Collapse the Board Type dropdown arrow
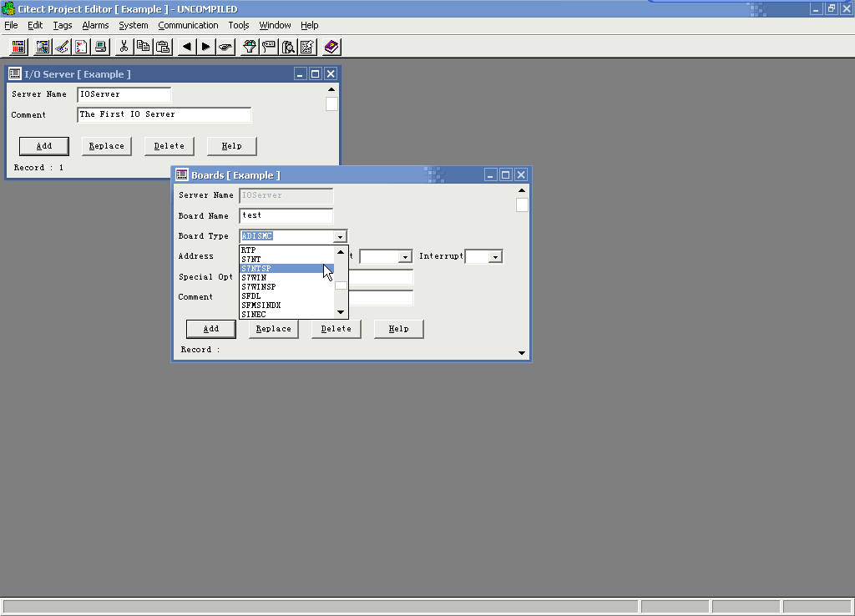This screenshot has height=616, width=855. pos(340,236)
